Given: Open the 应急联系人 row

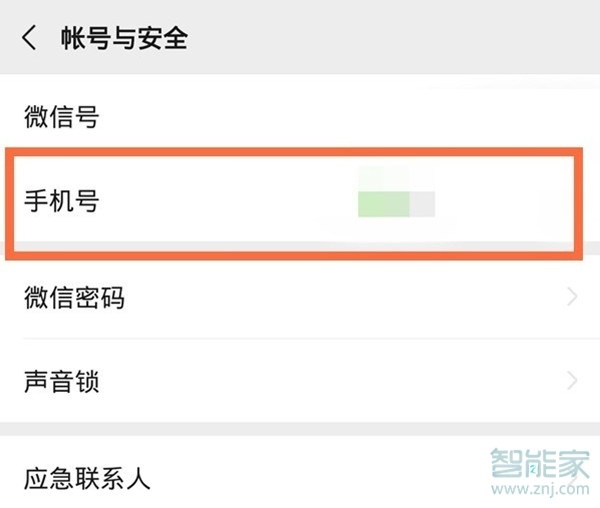Looking at the screenshot, I should click(x=88, y=478).
